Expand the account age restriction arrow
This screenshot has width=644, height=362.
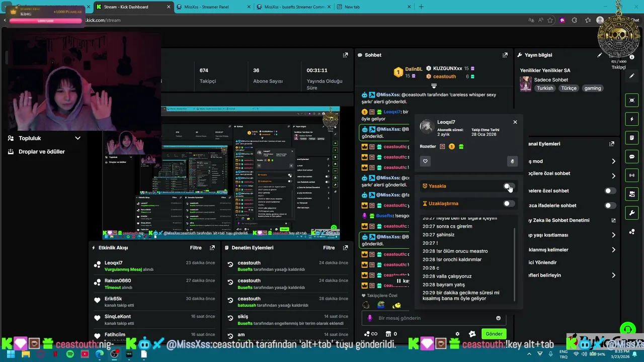click(613, 235)
